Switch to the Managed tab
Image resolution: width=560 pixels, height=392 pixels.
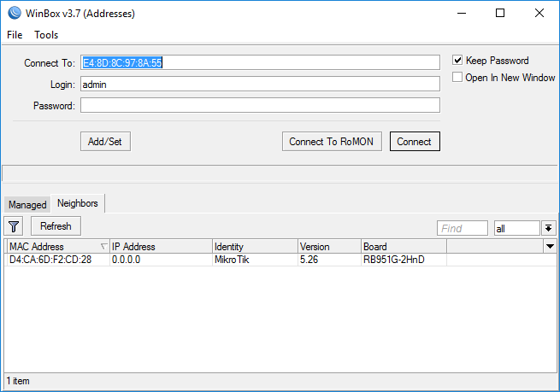click(27, 205)
